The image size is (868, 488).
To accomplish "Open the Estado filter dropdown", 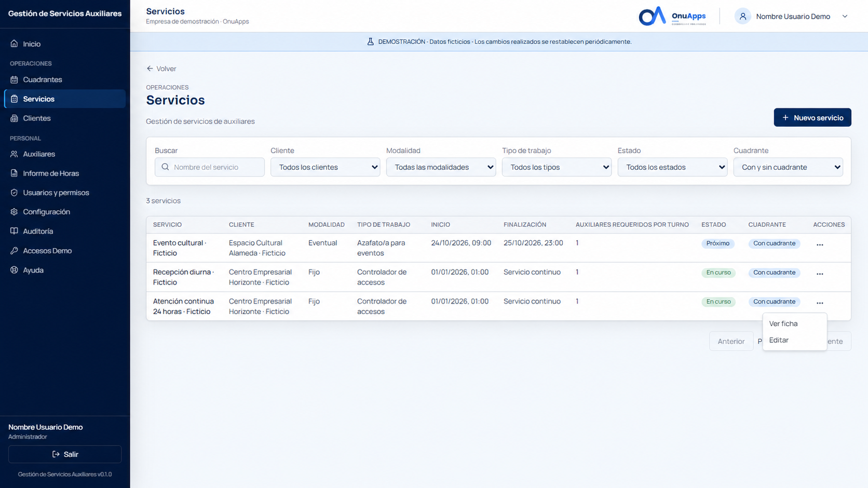I will point(672,167).
